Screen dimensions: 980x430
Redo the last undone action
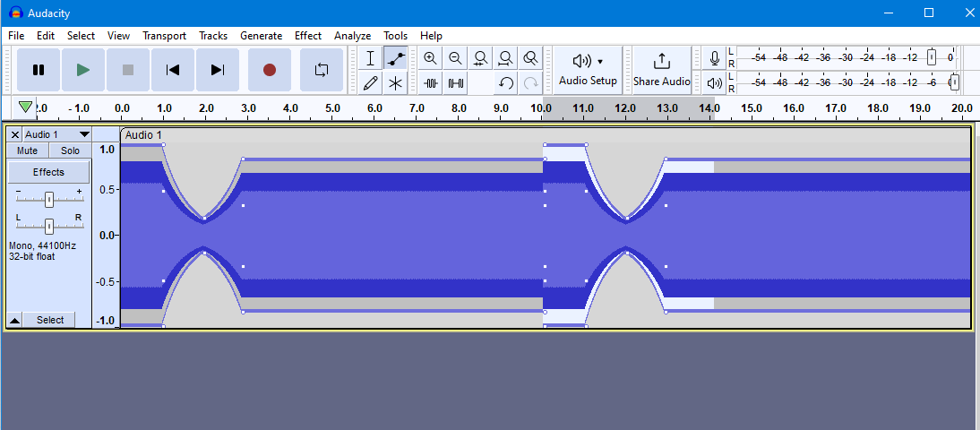click(530, 82)
